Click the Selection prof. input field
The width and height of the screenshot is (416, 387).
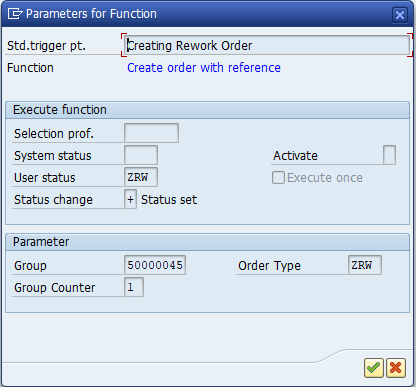[x=151, y=133]
